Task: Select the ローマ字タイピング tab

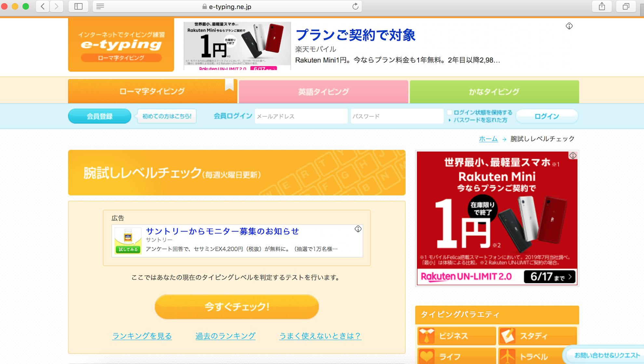Action: 152,91
